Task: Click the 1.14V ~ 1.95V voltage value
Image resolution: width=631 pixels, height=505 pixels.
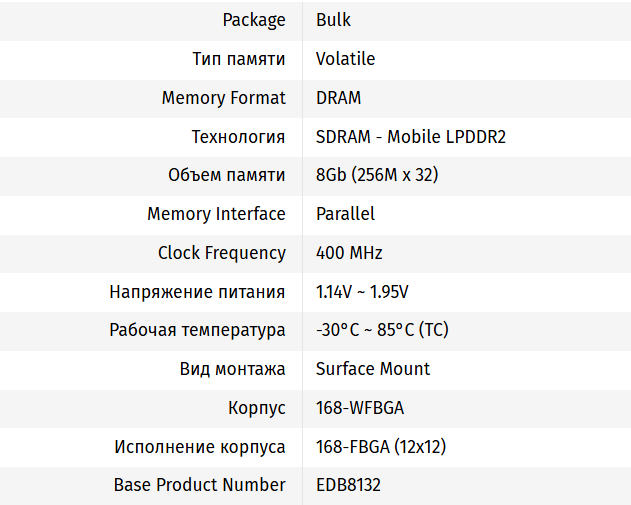Action: pyautogui.click(x=362, y=292)
